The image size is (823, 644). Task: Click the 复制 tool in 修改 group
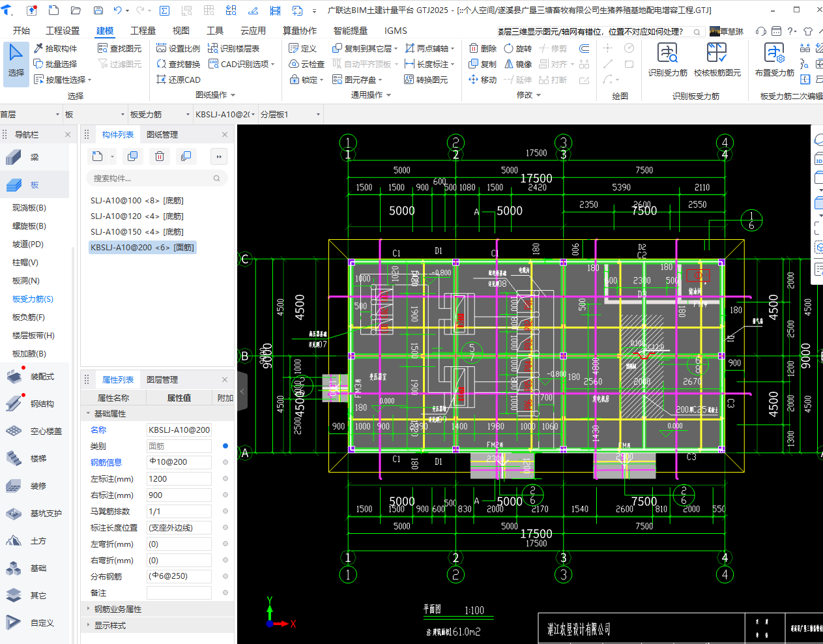point(482,64)
